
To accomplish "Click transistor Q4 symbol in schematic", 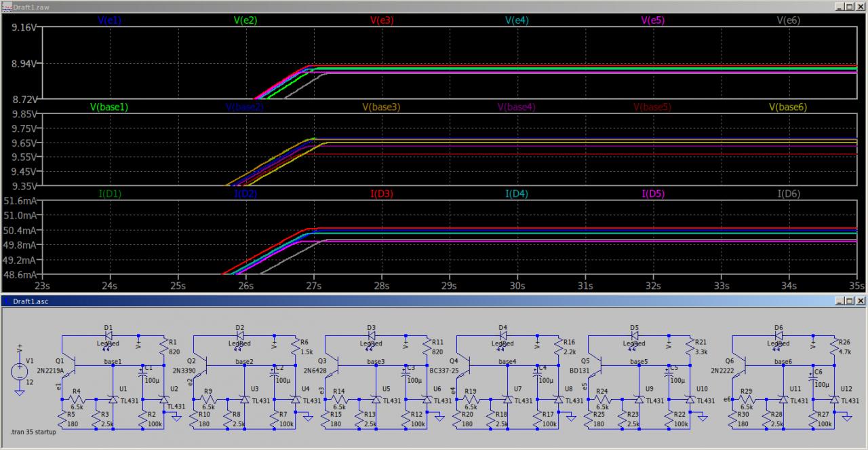I will point(464,365).
